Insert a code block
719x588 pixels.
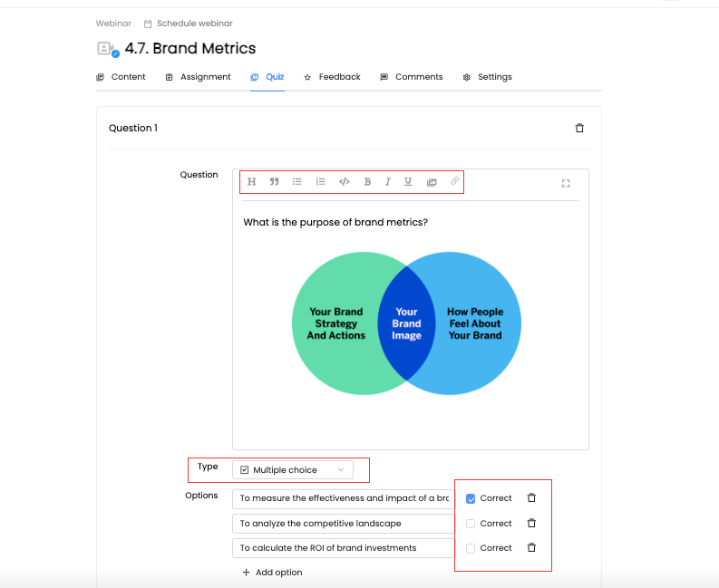point(344,181)
